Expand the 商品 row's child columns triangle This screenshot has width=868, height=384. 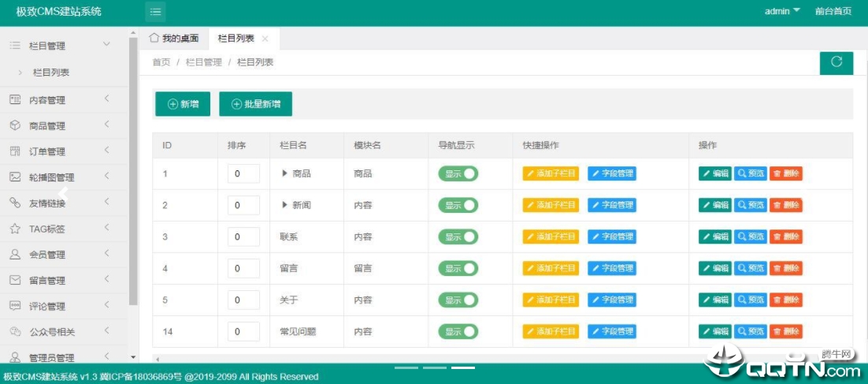coord(284,173)
